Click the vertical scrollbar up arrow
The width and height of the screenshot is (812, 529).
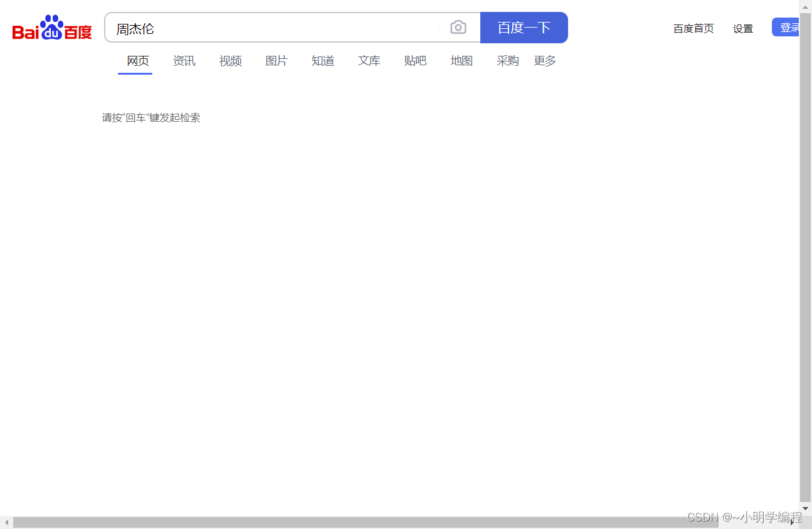tap(806, 6)
